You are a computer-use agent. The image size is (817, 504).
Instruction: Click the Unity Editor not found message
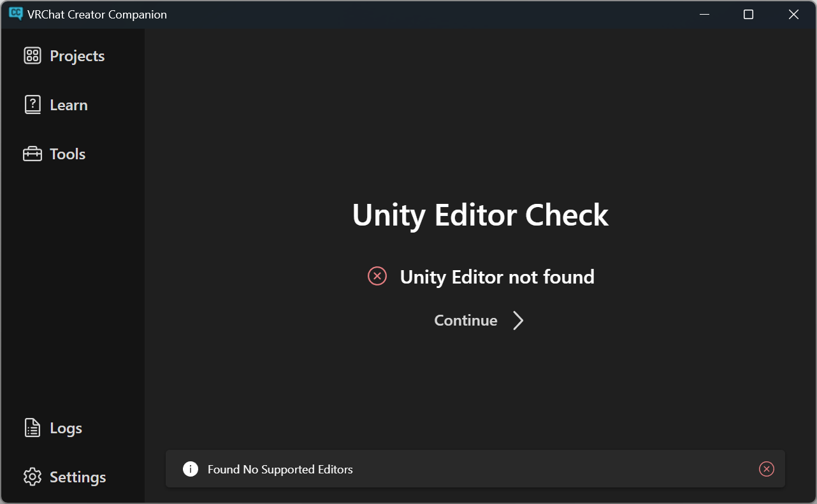pos(497,277)
